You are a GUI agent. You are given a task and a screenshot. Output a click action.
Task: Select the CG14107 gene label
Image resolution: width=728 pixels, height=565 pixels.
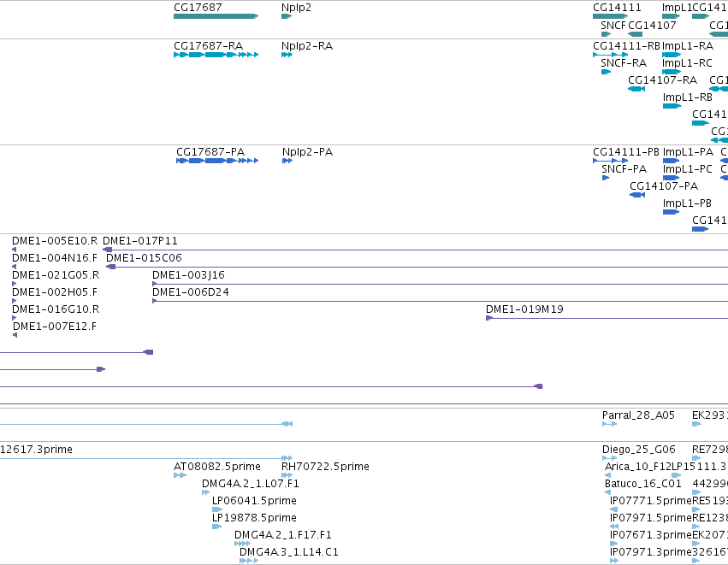click(653, 25)
